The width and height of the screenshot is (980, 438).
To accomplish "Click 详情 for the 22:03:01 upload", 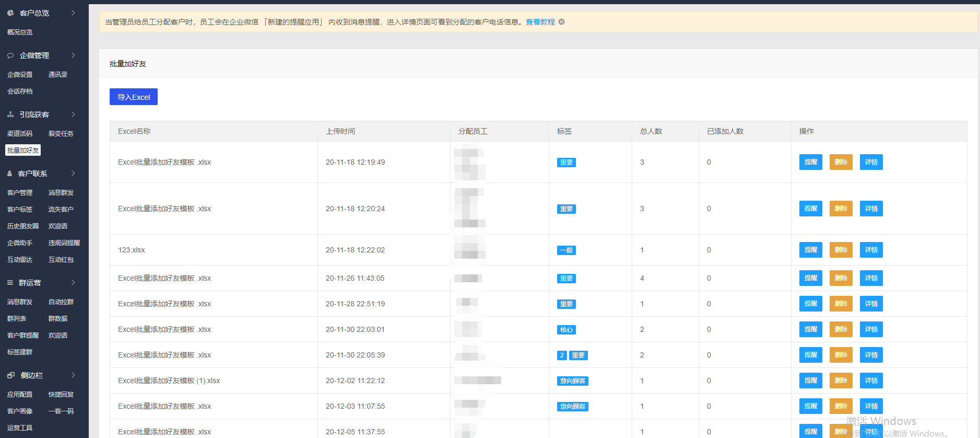I will [871, 329].
